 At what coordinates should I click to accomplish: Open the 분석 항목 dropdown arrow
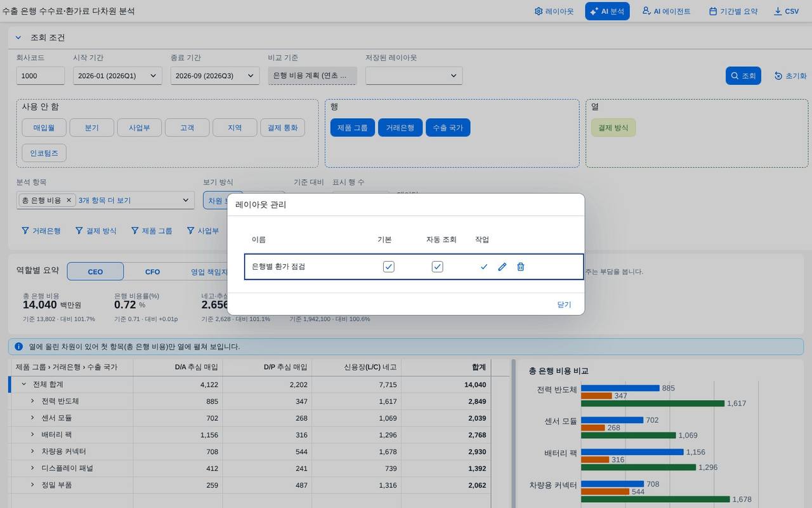[x=186, y=200]
